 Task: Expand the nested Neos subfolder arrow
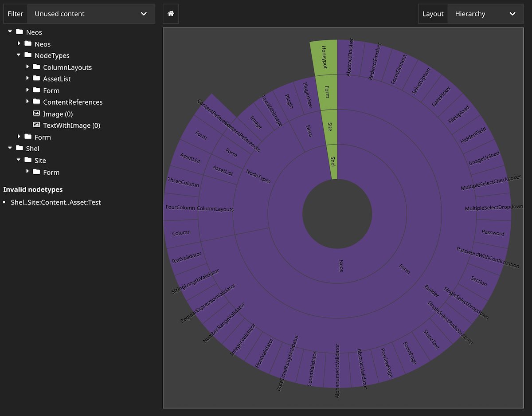tap(19, 43)
